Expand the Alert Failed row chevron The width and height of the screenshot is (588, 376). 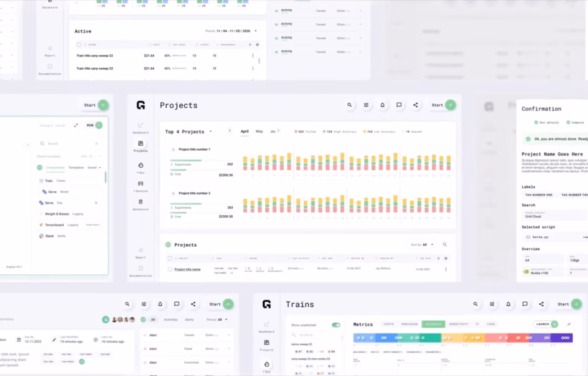click(x=229, y=348)
